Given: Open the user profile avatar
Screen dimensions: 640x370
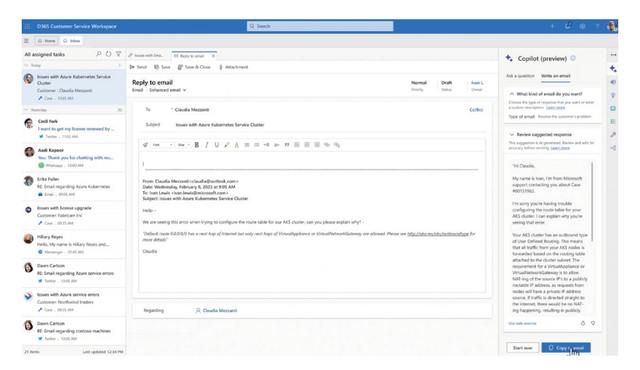Looking at the screenshot, I should tap(611, 26).
